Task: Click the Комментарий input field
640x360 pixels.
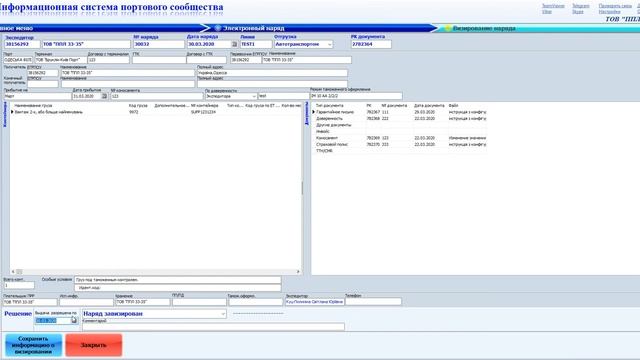Action: (213, 327)
